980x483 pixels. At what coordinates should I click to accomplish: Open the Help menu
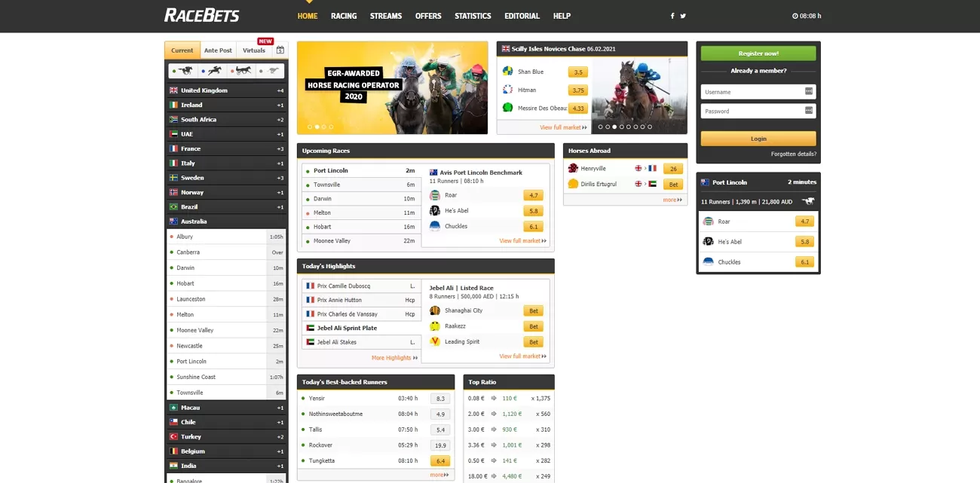[562, 16]
